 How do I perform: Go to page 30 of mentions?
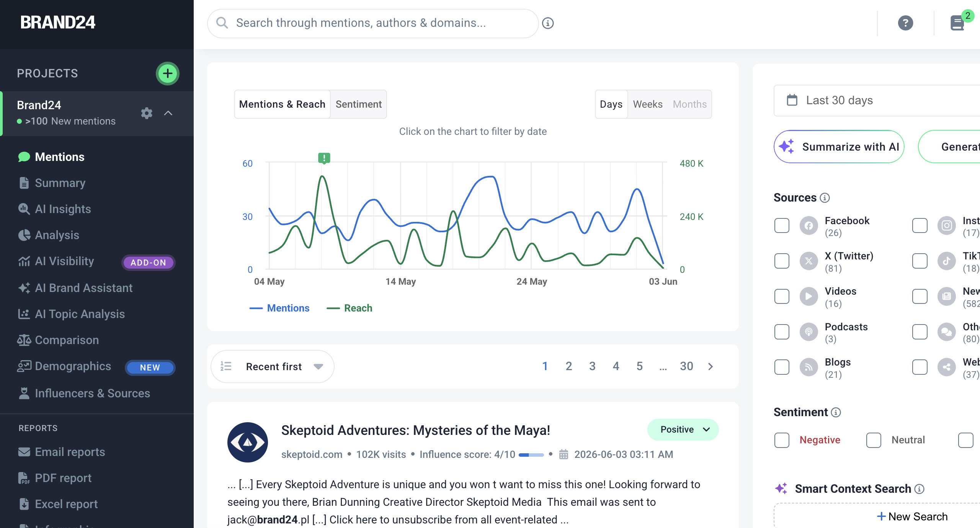[x=686, y=366]
